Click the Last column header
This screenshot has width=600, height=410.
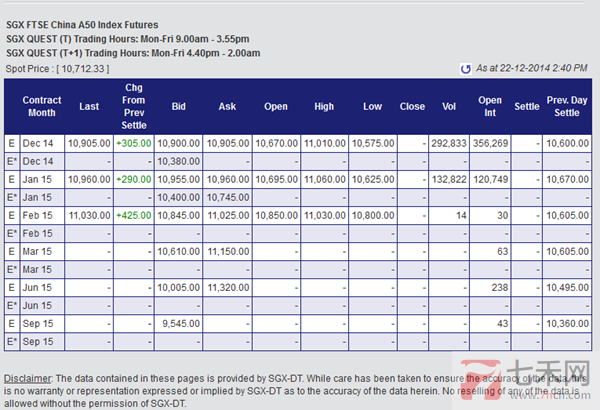(89, 106)
